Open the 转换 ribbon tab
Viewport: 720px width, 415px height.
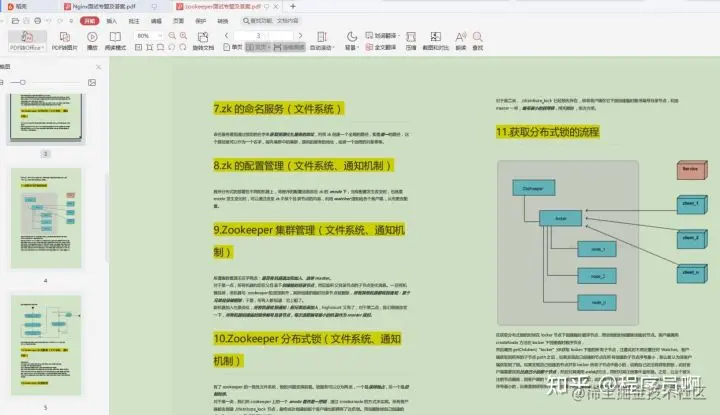click(x=223, y=21)
